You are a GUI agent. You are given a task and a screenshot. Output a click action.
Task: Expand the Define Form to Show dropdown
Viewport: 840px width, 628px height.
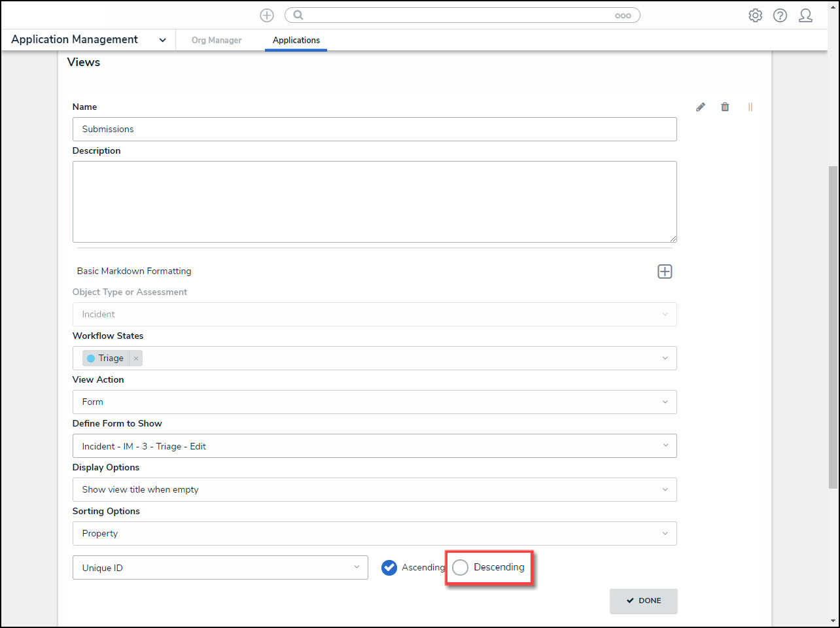[374, 446]
